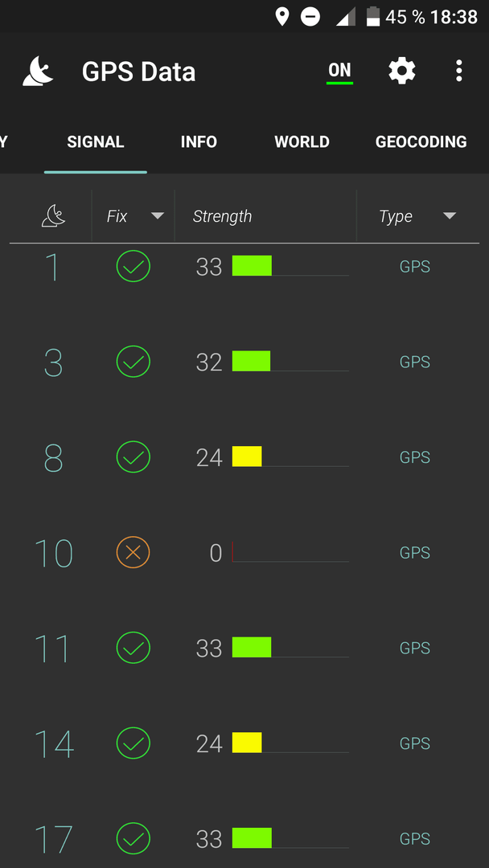
Task: Click satellite column header icon
Action: click(53, 216)
